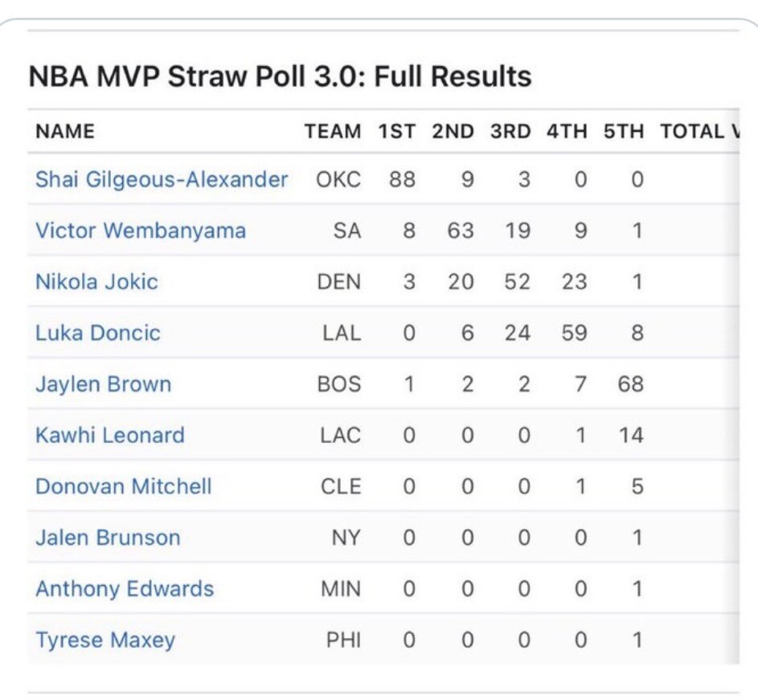Open the Donovan Mitchell link
The width and height of the screenshot is (758, 700).
pyautogui.click(x=124, y=486)
